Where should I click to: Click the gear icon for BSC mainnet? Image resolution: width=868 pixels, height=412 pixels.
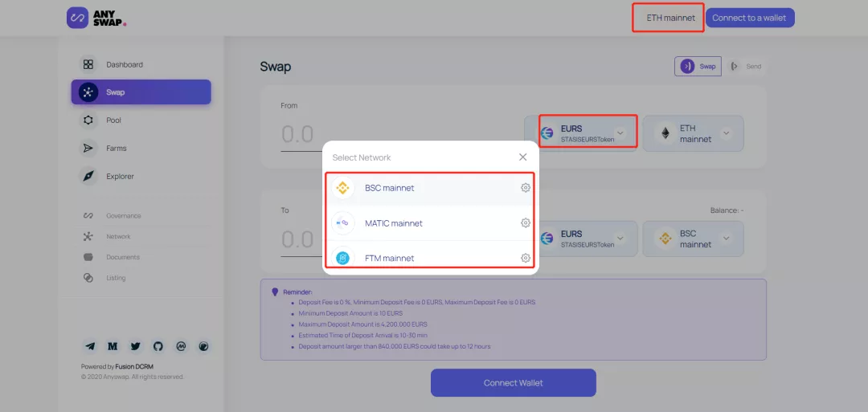pyautogui.click(x=526, y=188)
